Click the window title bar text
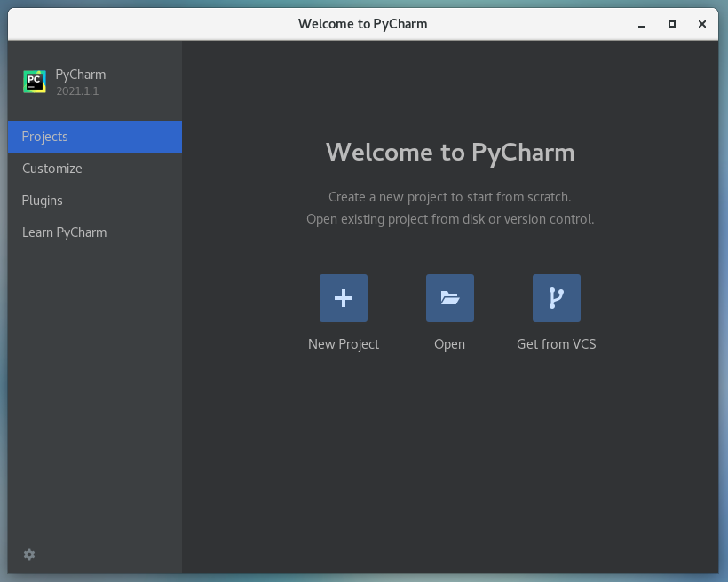Image resolution: width=728 pixels, height=582 pixels. click(362, 24)
